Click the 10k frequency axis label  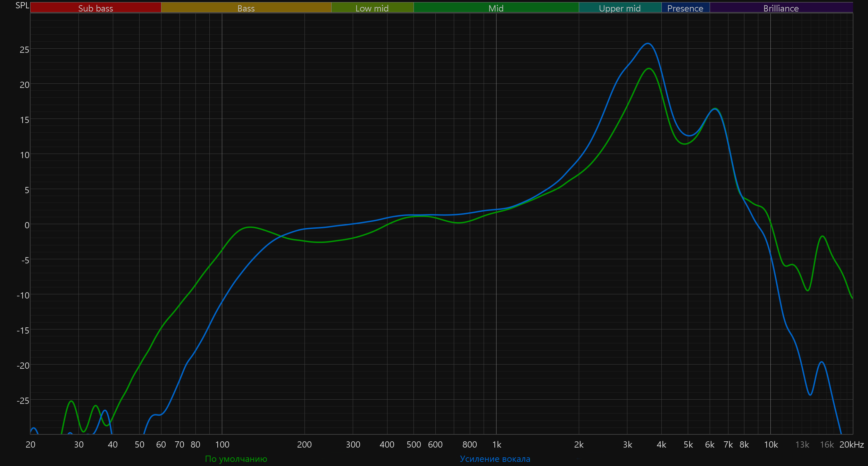point(771,444)
